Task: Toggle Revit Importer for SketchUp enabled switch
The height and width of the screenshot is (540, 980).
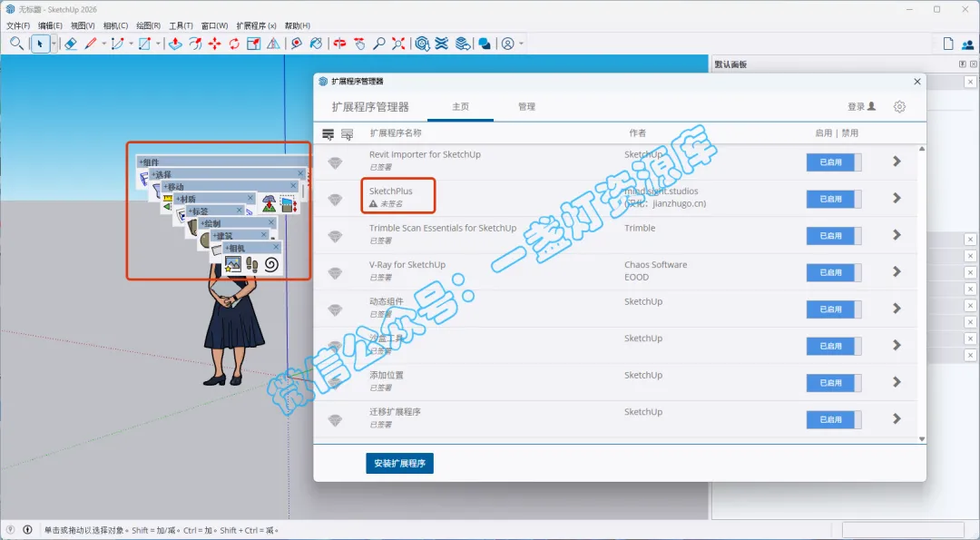Action: click(834, 162)
